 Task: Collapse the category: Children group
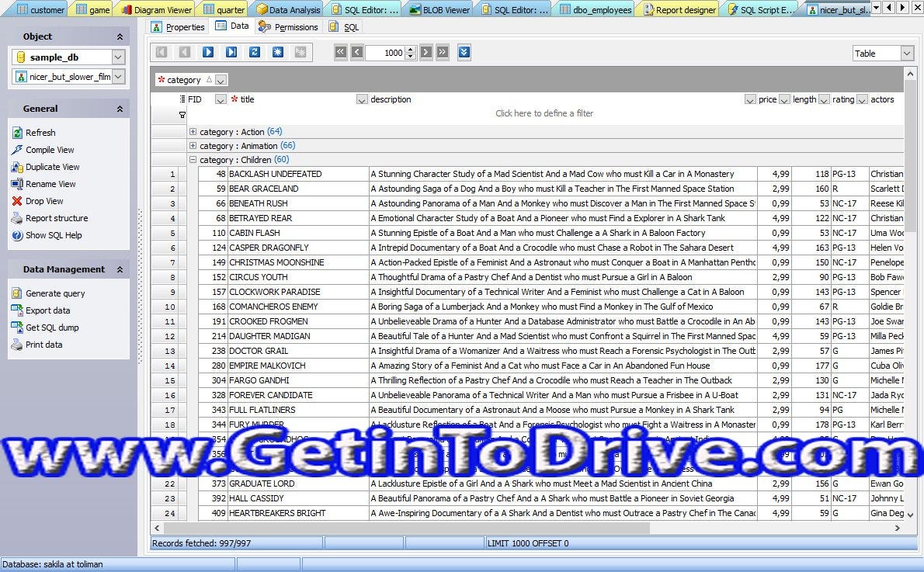click(x=192, y=159)
